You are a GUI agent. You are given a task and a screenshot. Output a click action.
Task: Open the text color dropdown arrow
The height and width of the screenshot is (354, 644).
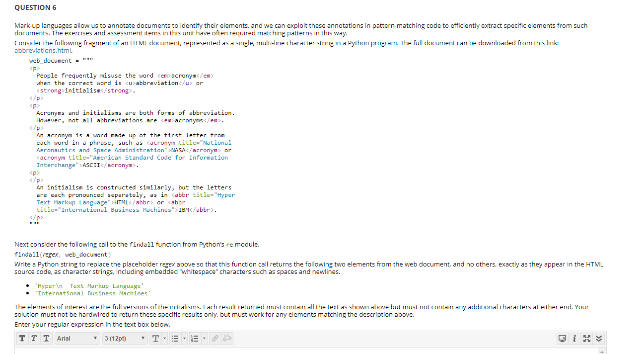click(x=164, y=338)
